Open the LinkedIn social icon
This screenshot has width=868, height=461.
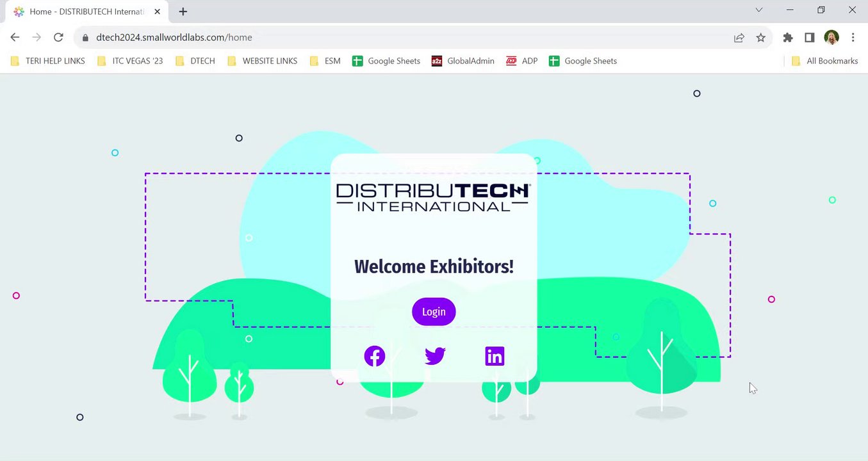(x=495, y=356)
